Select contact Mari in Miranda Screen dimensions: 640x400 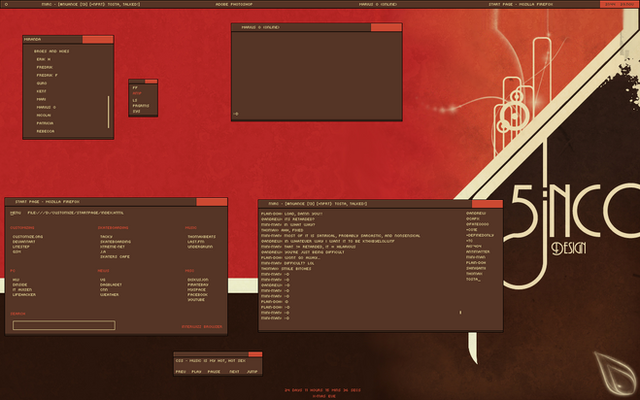coord(41,99)
